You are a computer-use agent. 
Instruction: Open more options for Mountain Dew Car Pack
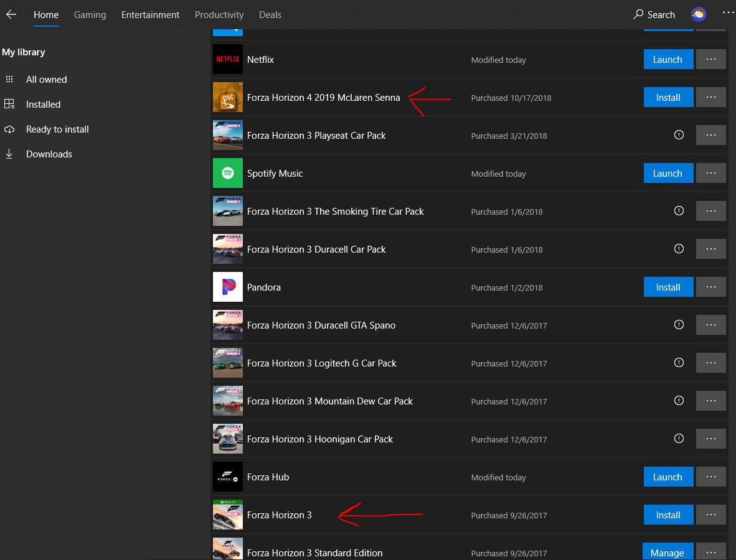pyautogui.click(x=711, y=401)
